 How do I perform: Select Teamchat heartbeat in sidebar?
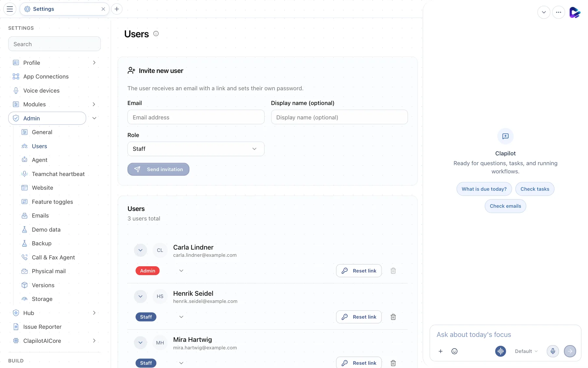coord(58,174)
